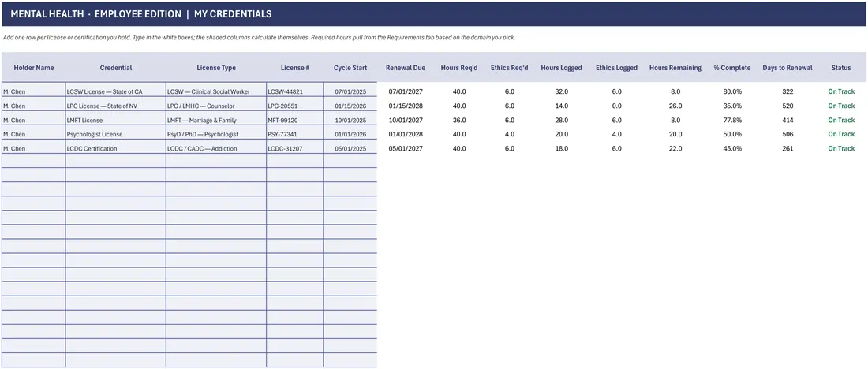
Task: Select license number LCSW-44821
Action: click(x=295, y=91)
